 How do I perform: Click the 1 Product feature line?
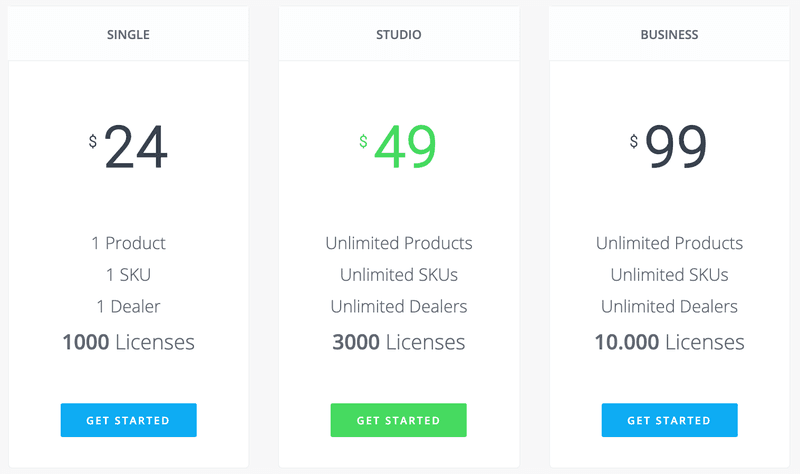point(128,243)
